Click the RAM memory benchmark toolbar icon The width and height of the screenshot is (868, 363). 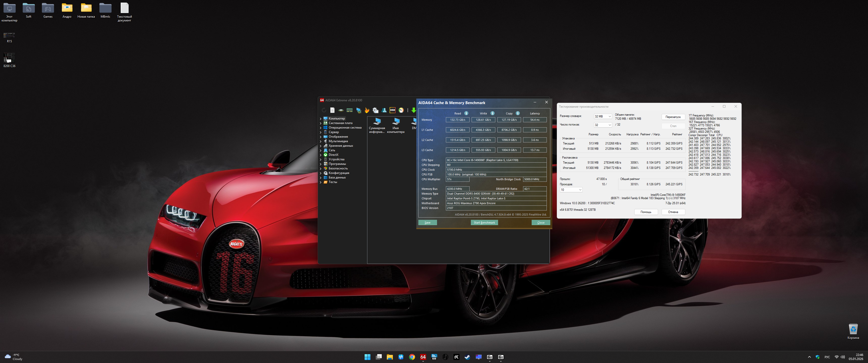pyautogui.click(x=349, y=110)
